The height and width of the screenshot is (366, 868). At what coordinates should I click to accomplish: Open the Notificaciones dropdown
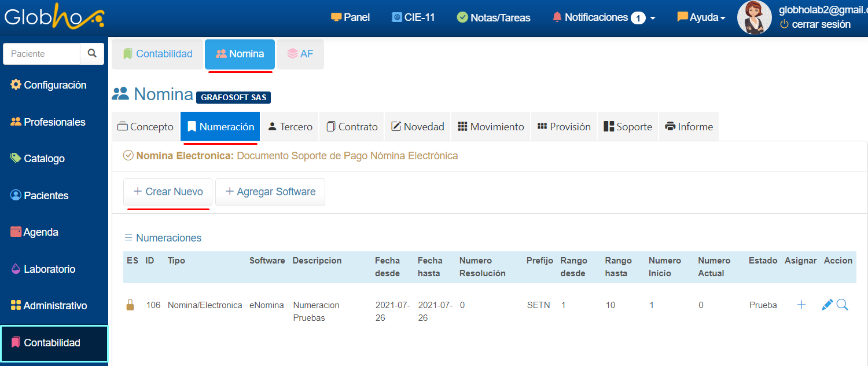coord(604,17)
